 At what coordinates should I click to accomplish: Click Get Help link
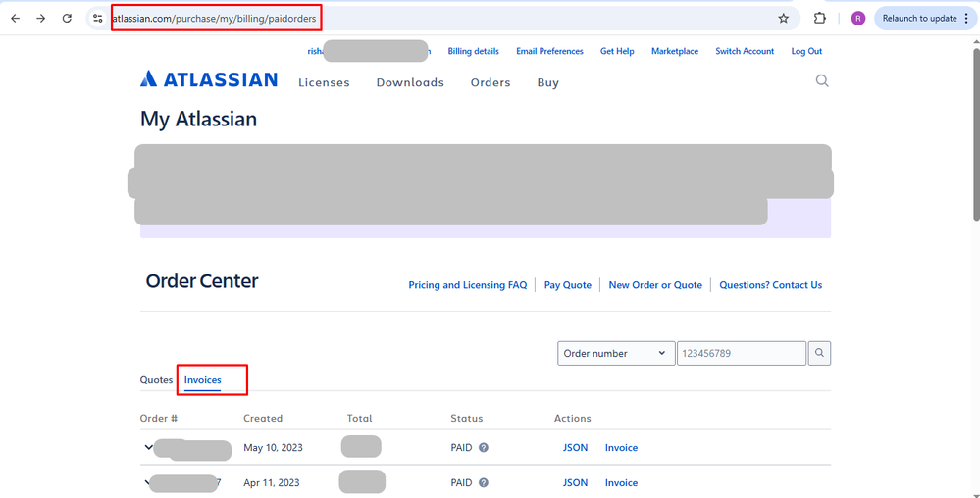[617, 51]
